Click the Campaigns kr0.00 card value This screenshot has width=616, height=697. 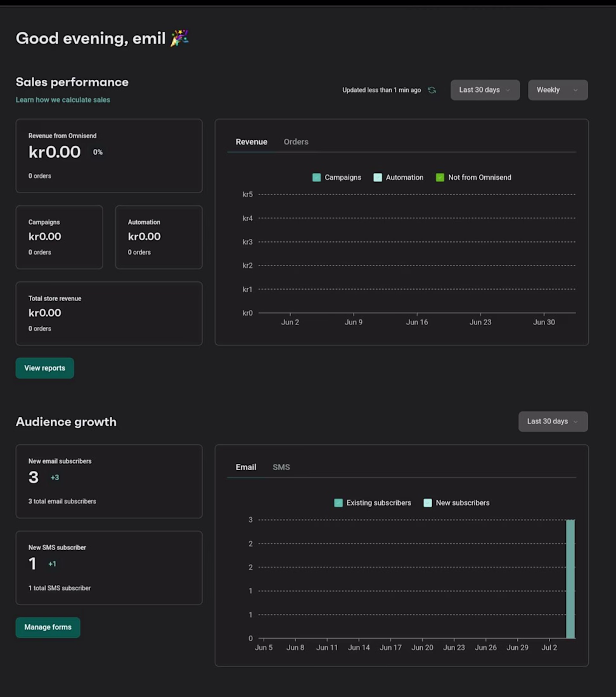click(x=45, y=236)
